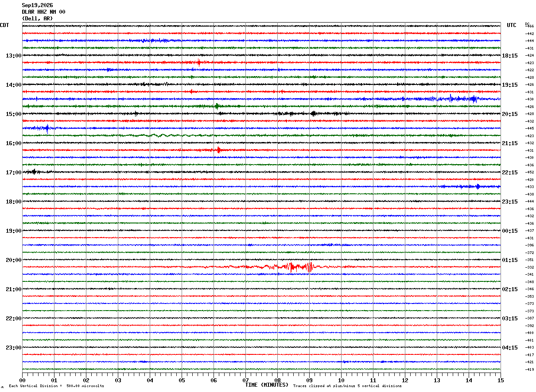Click the vertical division scale note

click(56, 386)
